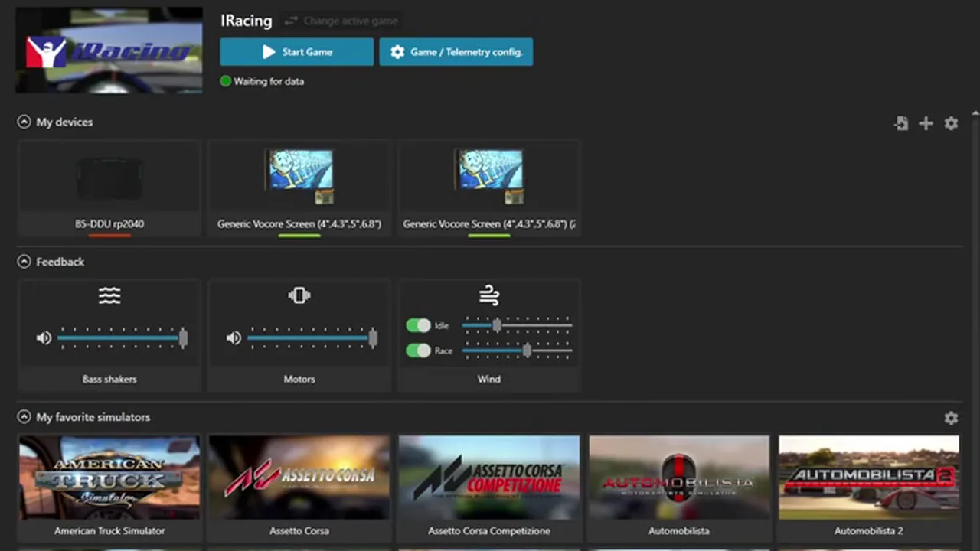Adjust the Bass shakers volume slider
Screen dimensions: 980x551
click(x=122, y=337)
